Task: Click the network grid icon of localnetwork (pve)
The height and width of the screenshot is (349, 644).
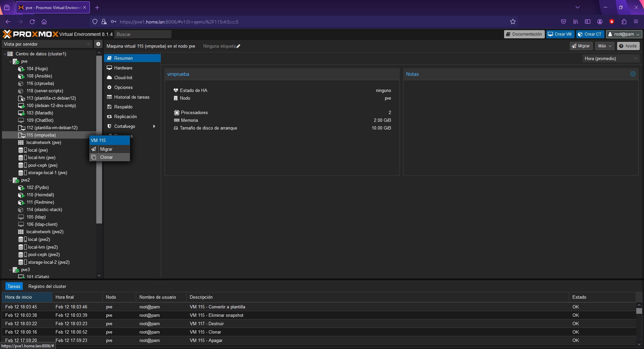Action: point(21,143)
